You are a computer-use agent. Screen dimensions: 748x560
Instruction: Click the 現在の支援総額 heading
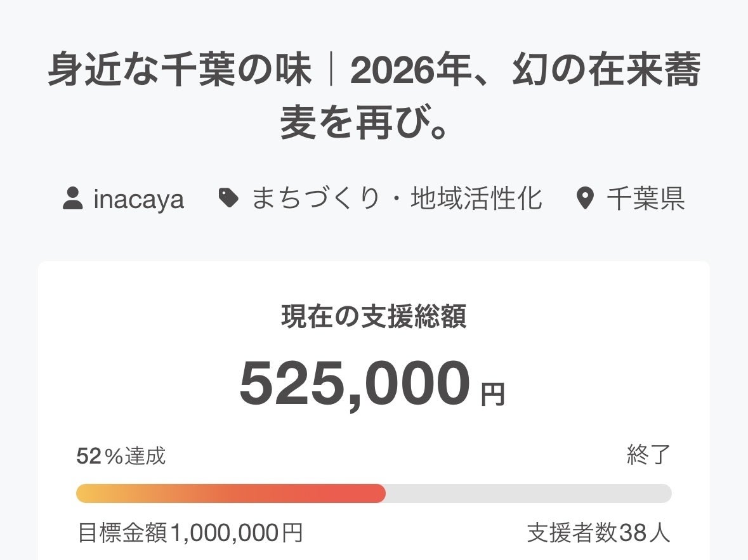coord(374,318)
